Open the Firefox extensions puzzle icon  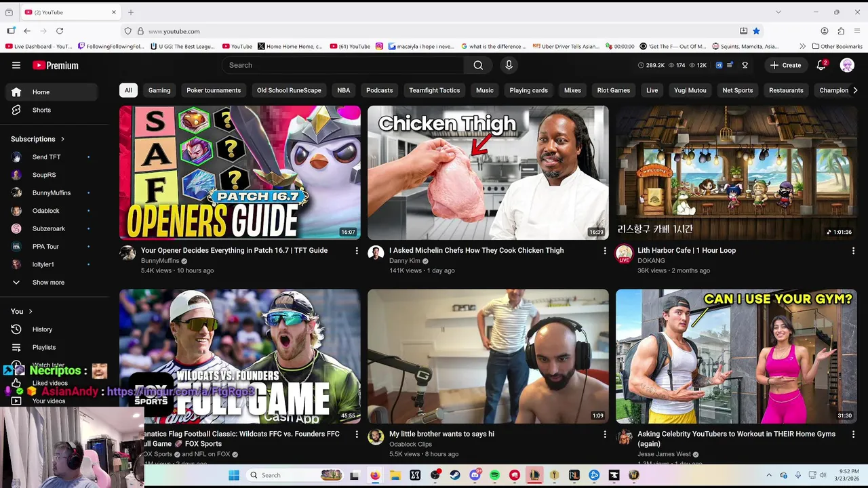coord(841,31)
